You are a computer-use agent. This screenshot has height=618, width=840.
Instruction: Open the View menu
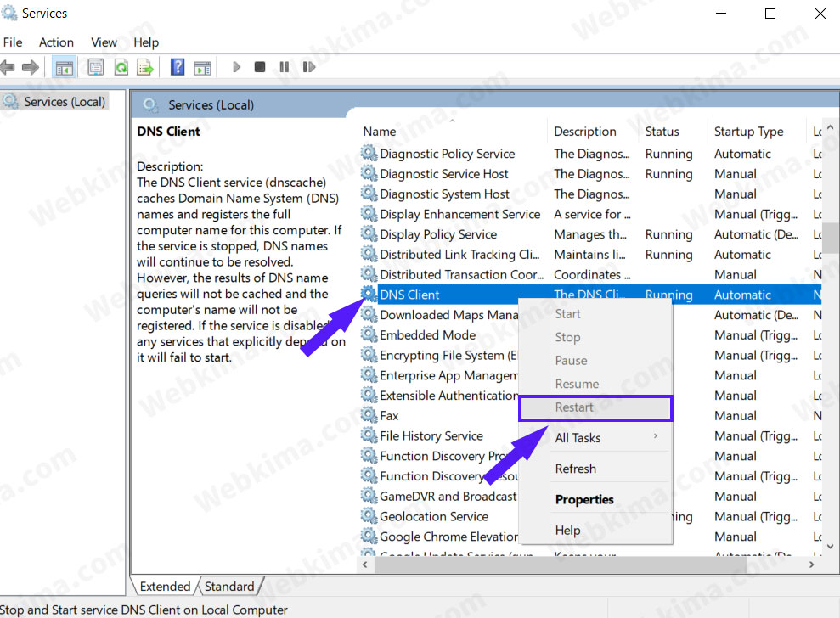point(104,42)
